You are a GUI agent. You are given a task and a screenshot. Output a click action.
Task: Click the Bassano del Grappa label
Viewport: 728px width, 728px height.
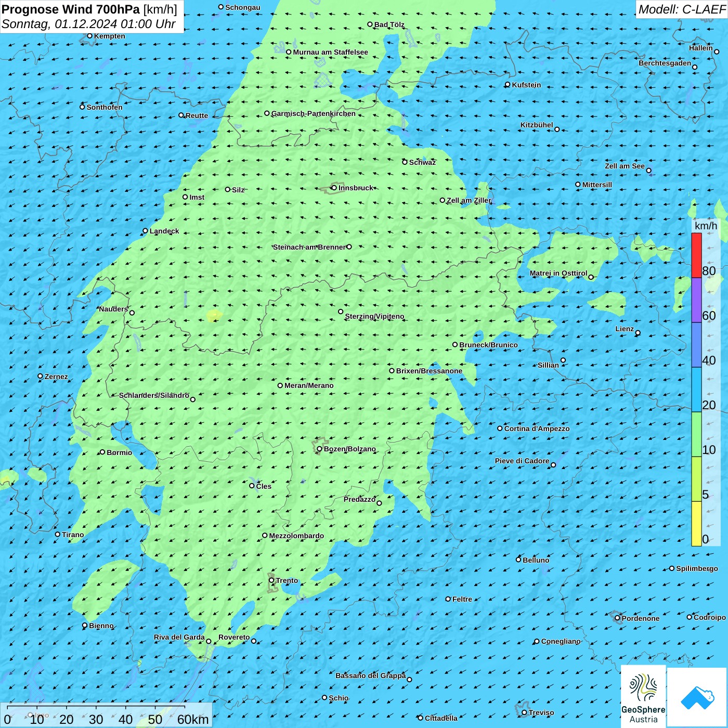[370, 675]
